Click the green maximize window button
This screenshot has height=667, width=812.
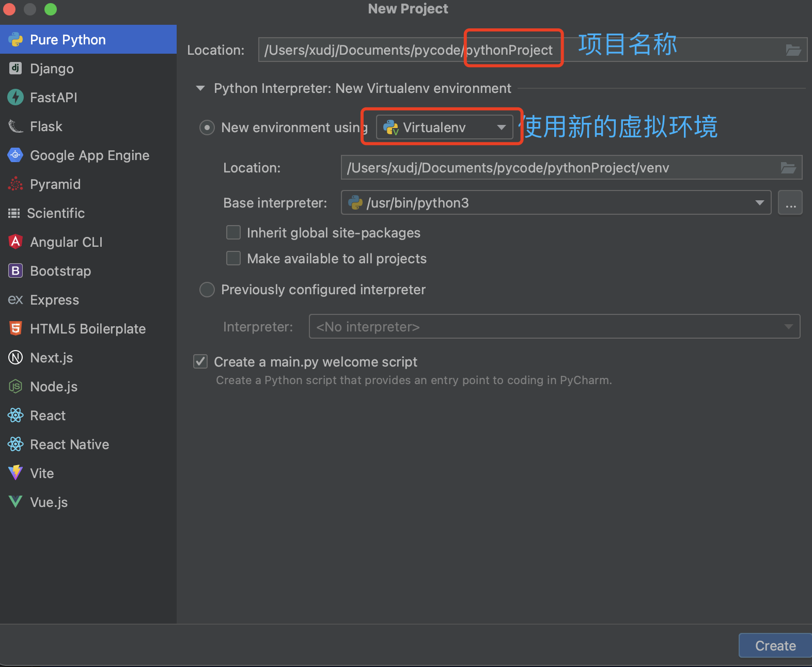pyautogui.click(x=51, y=9)
